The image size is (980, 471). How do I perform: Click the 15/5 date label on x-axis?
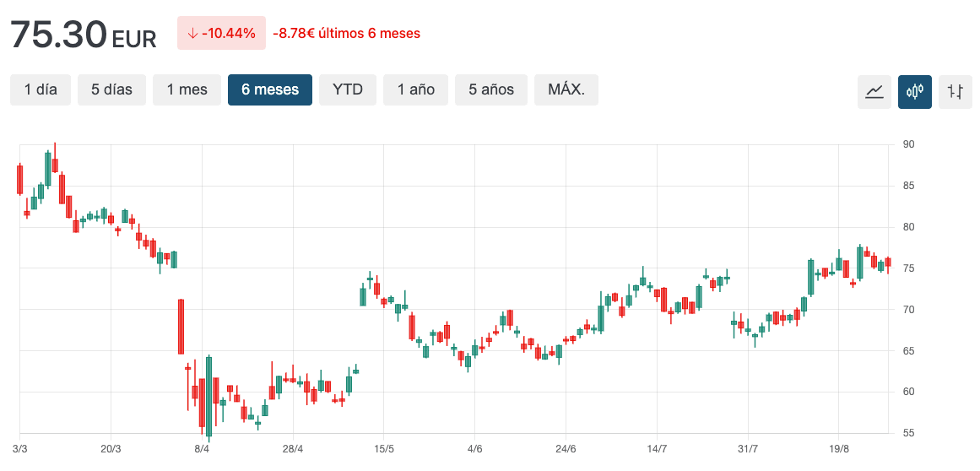pos(384,448)
